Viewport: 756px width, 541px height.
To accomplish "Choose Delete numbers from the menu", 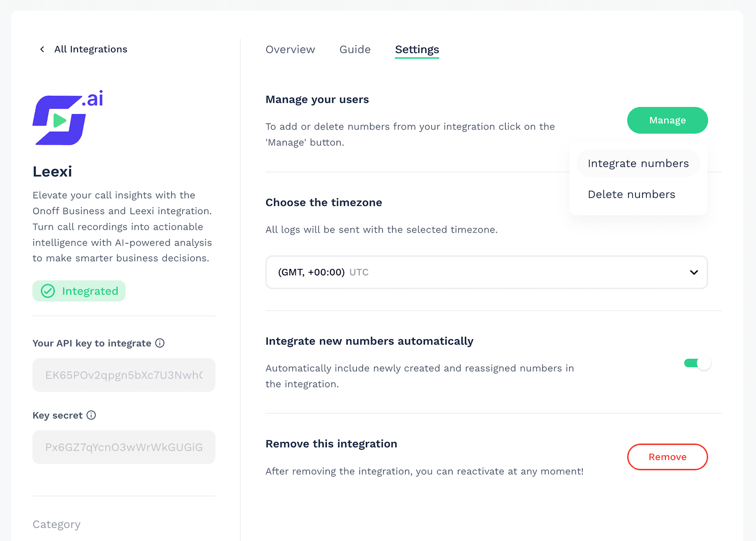I will coord(631,194).
